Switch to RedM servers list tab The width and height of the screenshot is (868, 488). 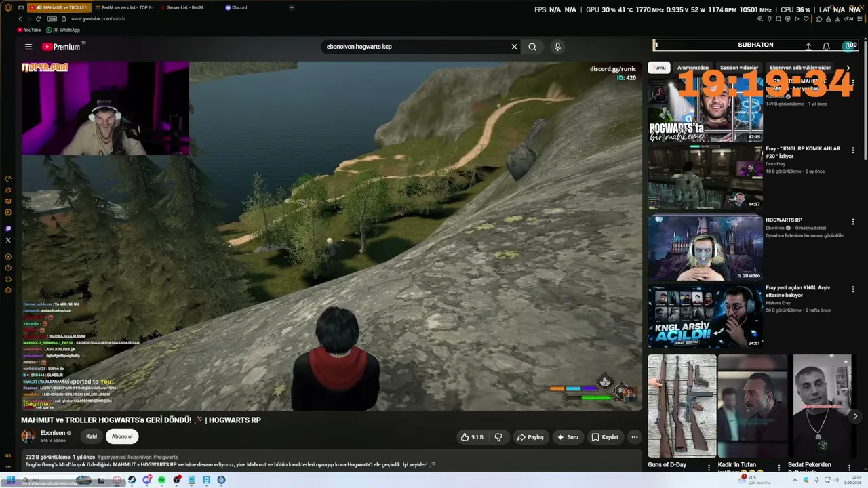click(123, 7)
